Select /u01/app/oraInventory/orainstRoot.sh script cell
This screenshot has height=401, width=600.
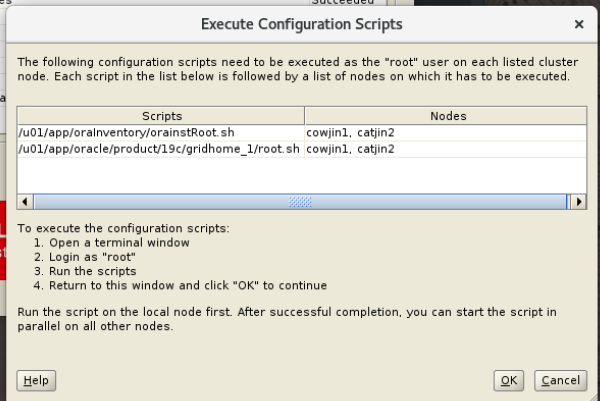(x=161, y=133)
